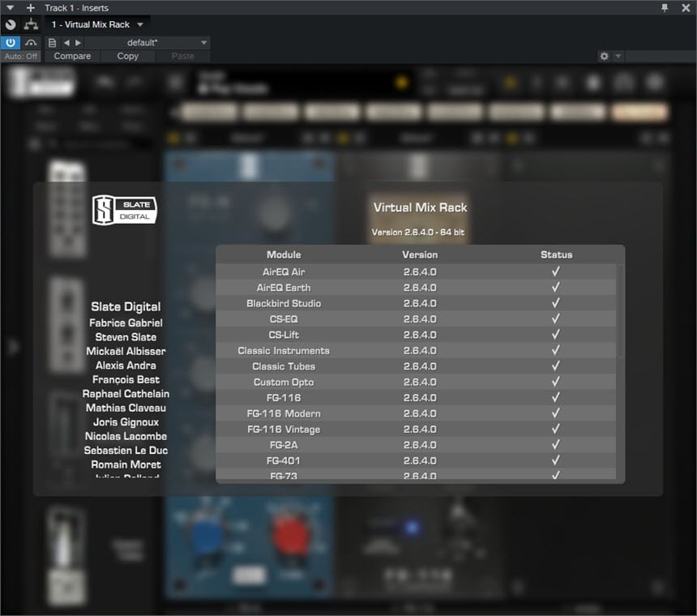The image size is (697, 616).
Task: Click the status checkmark for Classic Tubes
Action: (x=556, y=366)
